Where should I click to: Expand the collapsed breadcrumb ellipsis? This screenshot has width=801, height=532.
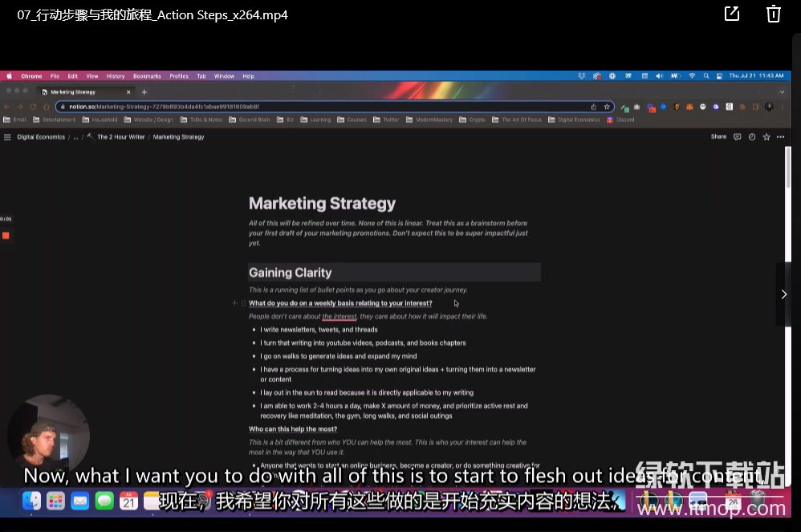76,137
